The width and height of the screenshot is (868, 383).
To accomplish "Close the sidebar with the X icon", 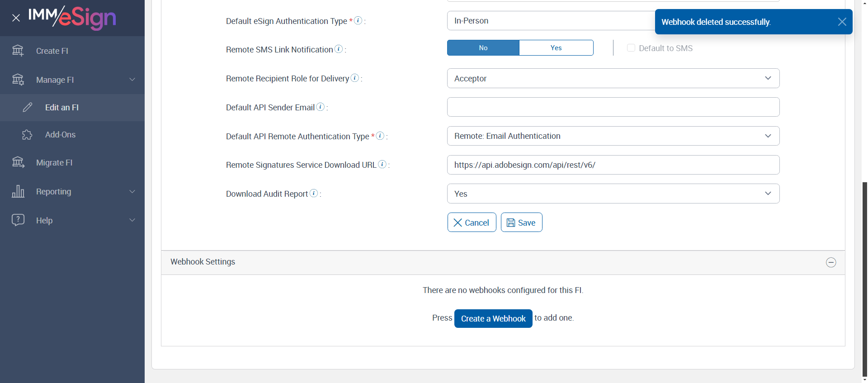I will coord(16,18).
